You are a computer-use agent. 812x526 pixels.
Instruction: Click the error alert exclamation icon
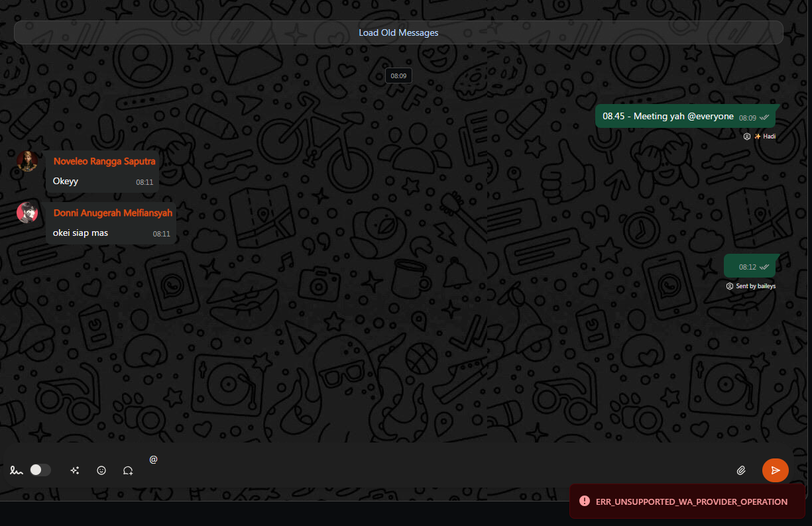coord(584,501)
